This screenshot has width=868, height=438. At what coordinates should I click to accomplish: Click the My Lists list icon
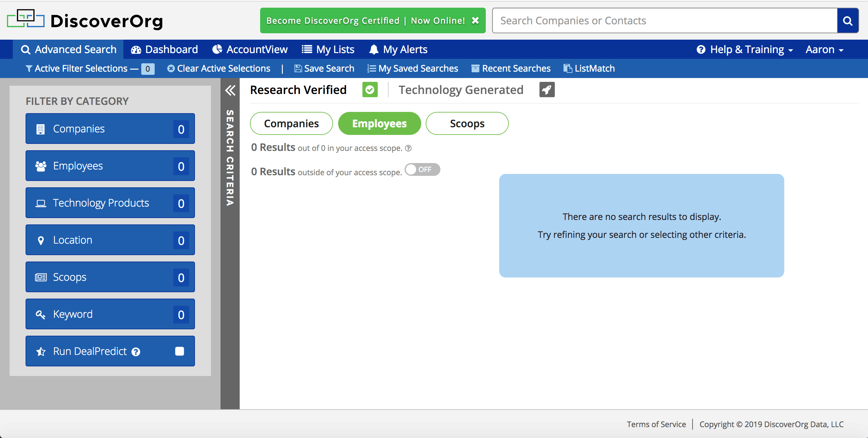pyautogui.click(x=306, y=50)
